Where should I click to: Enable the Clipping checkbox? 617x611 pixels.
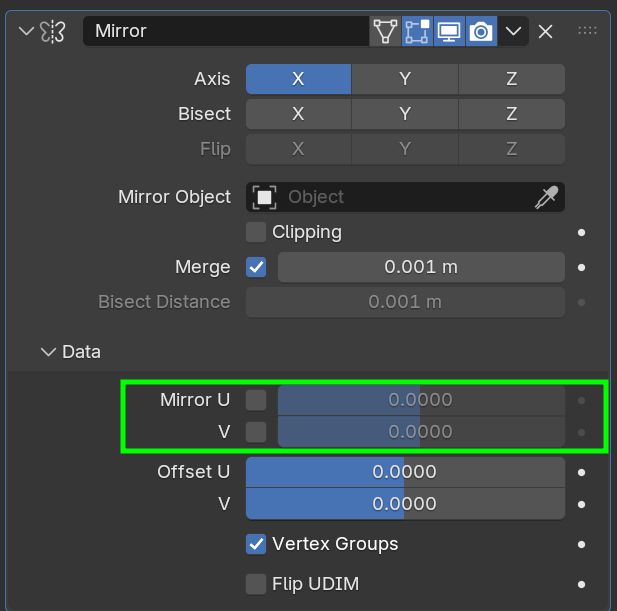(257, 232)
